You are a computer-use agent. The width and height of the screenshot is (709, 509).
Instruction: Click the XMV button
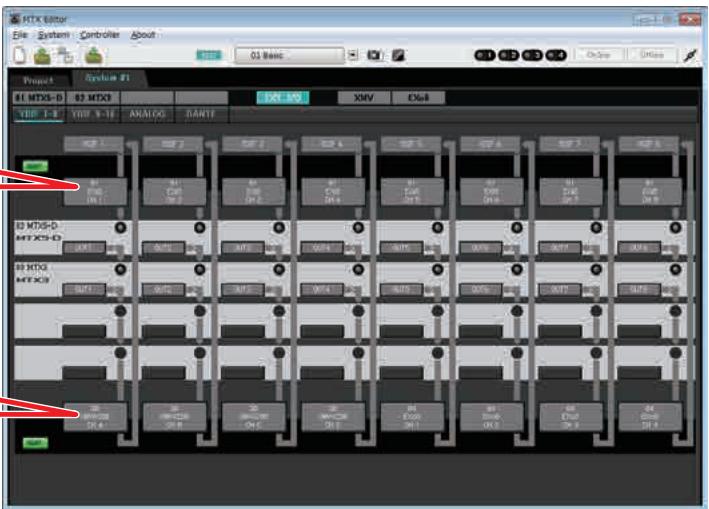click(x=364, y=98)
